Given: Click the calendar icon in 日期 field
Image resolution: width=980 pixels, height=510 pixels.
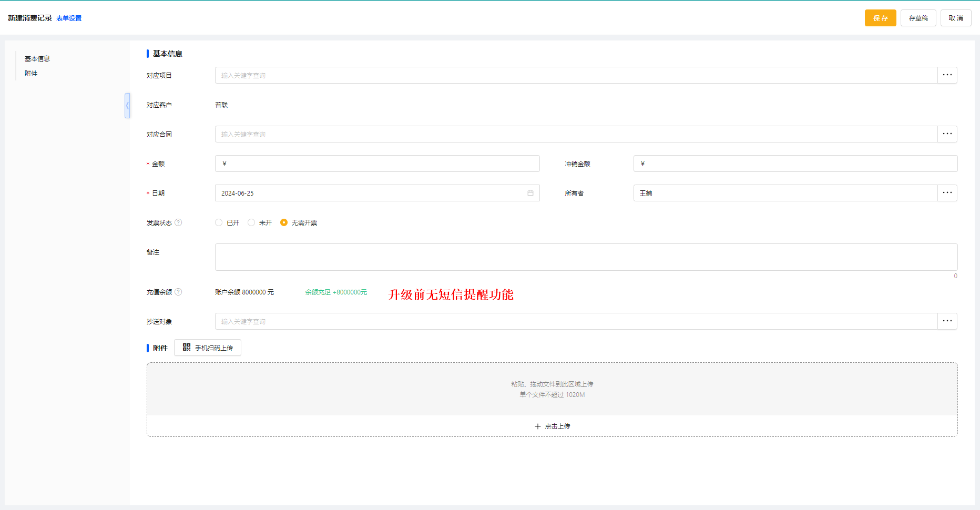Looking at the screenshot, I should [x=530, y=193].
